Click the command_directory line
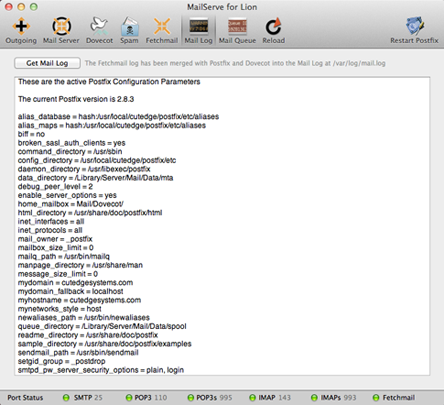This screenshot has width=444, height=405. point(70,152)
